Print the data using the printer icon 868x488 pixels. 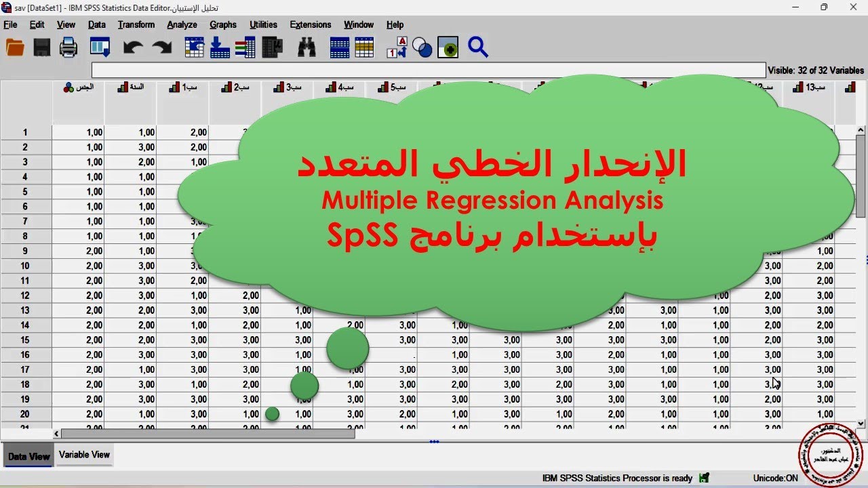[68, 47]
